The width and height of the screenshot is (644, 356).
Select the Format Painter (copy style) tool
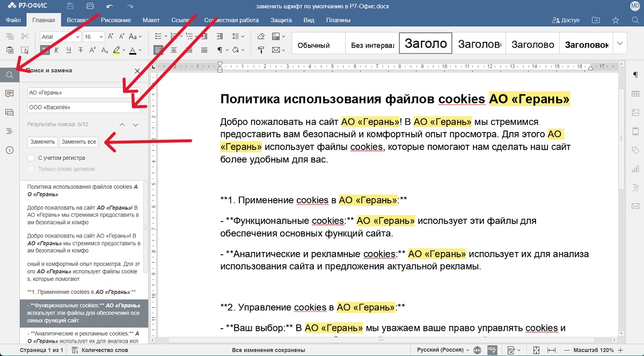261,49
